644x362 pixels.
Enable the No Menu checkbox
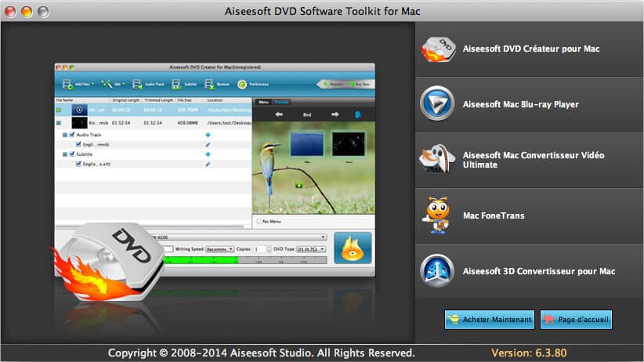[259, 222]
